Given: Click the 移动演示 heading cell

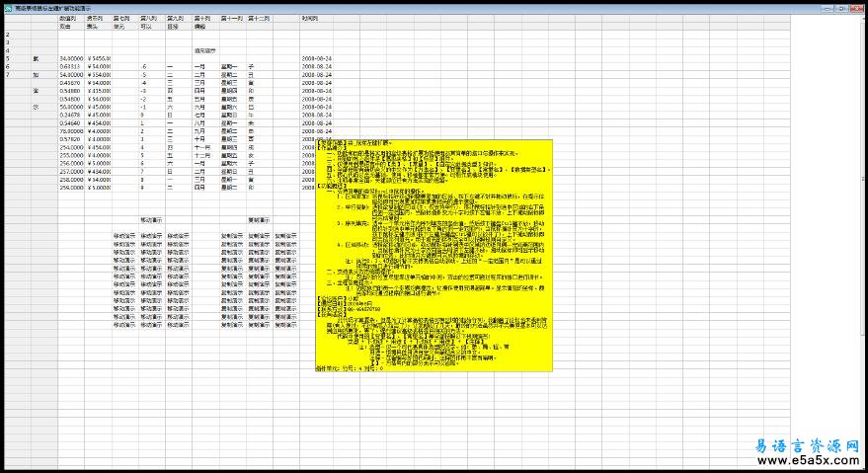Looking at the screenshot, I should pos(151,220).
